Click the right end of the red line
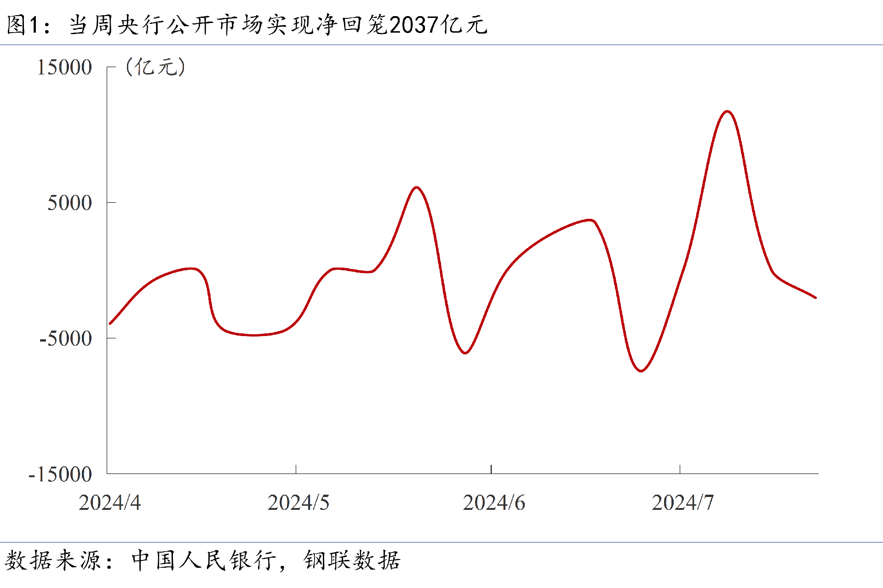This screenshot has height=588, width=883. click(815, 297)
